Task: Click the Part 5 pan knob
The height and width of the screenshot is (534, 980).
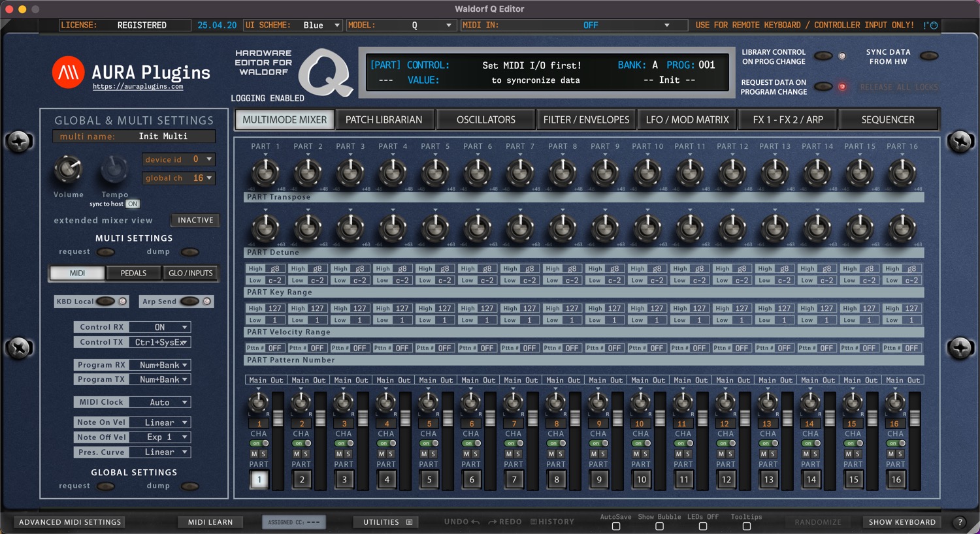Action: [x=429, y=401]
